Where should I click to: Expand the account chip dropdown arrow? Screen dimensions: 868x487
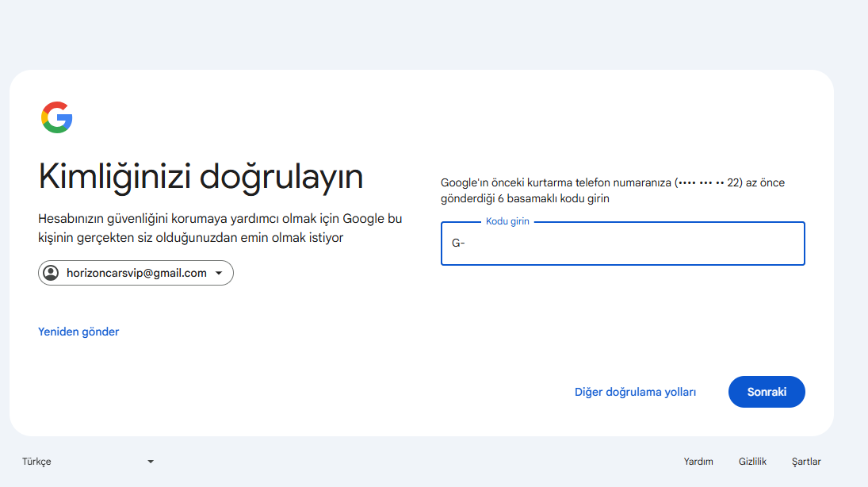click(219, 273)
